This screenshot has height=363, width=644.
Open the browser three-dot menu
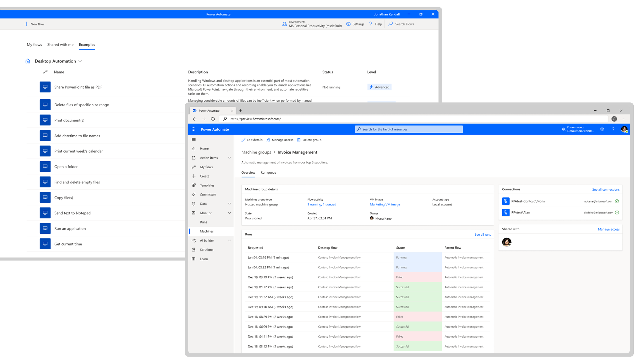[623, 119]
